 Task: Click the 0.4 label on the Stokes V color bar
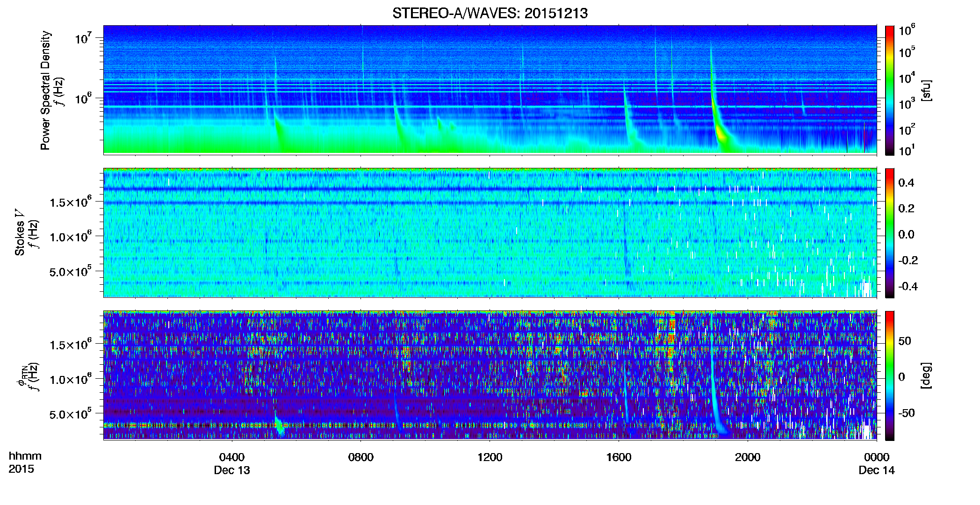[x=906, y=182]
